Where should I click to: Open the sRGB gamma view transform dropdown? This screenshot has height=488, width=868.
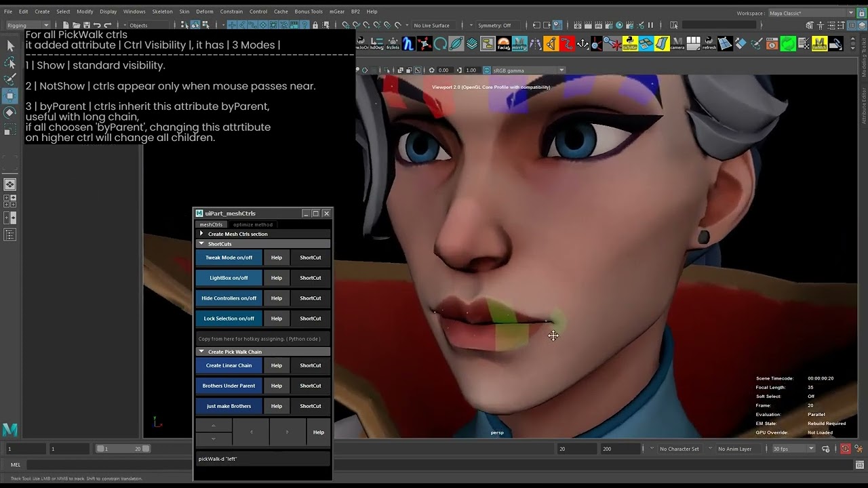528,70
